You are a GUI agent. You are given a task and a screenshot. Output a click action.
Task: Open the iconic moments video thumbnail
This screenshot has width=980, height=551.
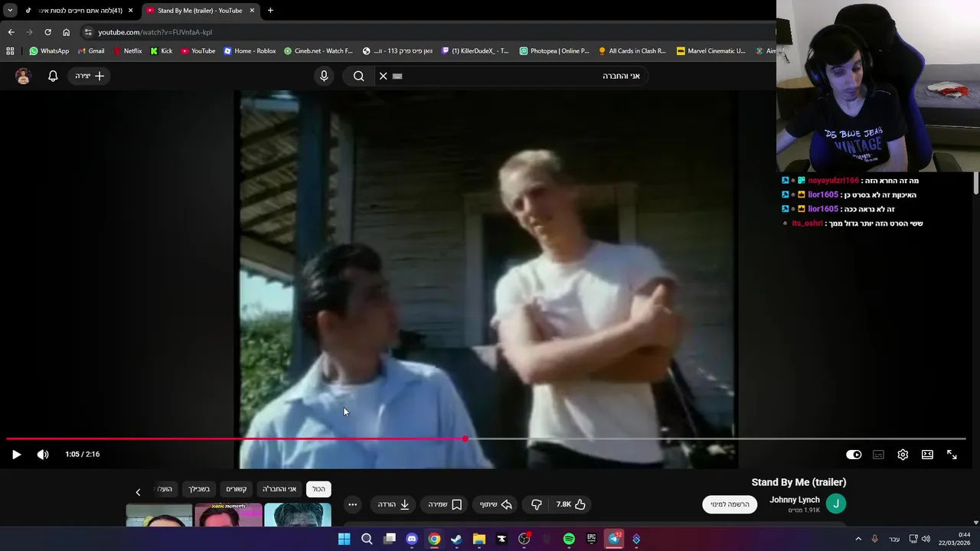coord(228,515)
